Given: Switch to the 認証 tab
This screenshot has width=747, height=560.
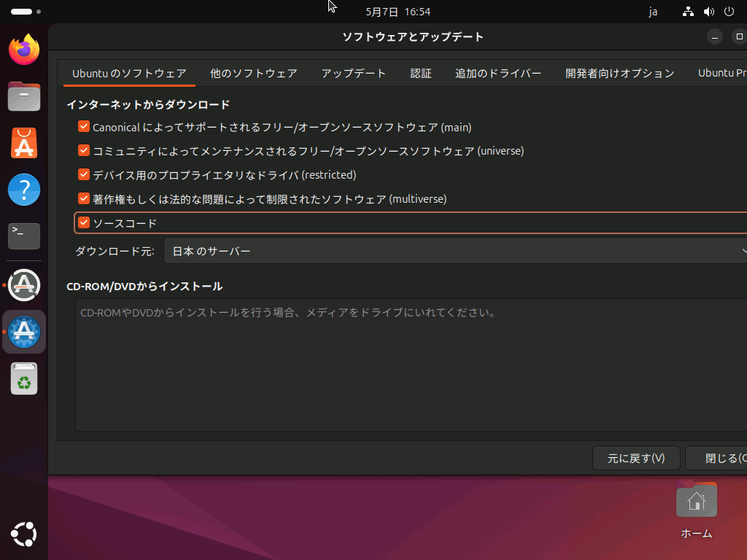Looking at the screenshot, I should pos(421,74).
